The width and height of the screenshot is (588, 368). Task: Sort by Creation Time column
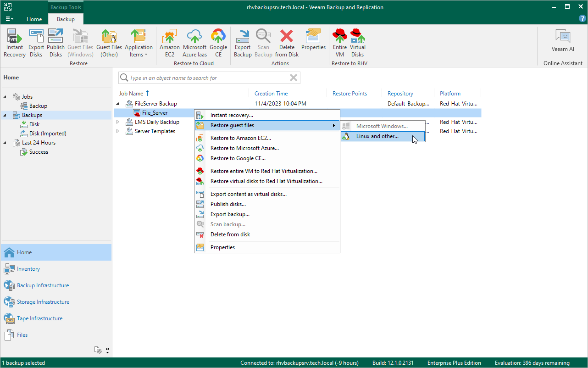point(271,94)
